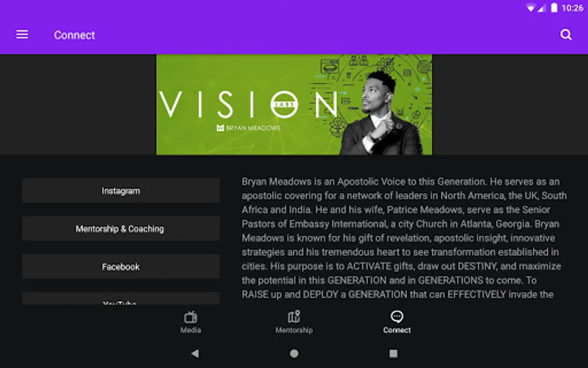This screenshot has height=368, width=588.
Task: Tap the partially visible YouTube button
Action: [x=121, y=299]
